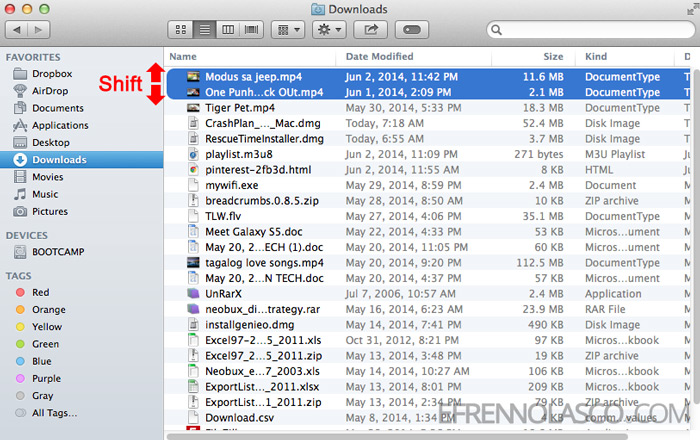700x440 pixels.
Task: Select mywifi.exe file
Action: [231, 185]
